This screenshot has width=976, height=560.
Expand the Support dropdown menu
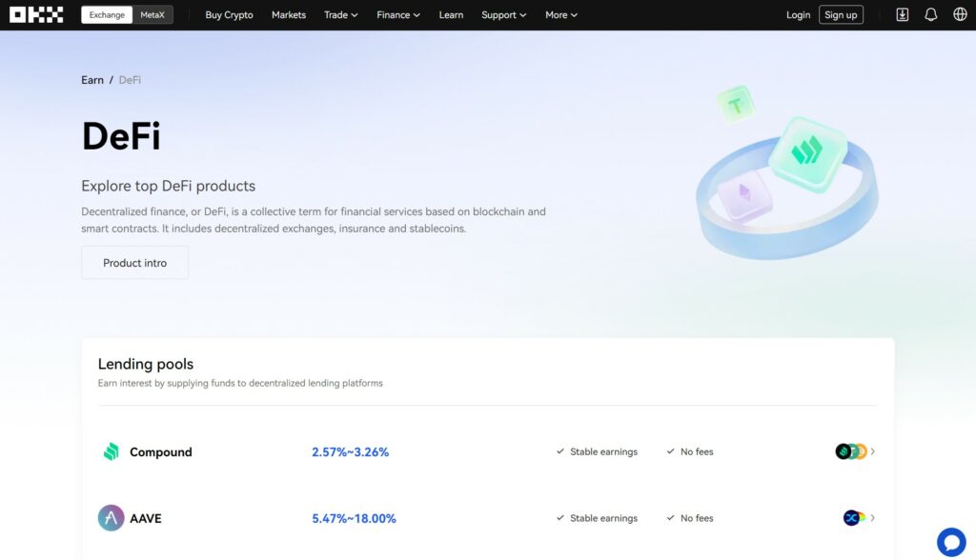(503, 15)
